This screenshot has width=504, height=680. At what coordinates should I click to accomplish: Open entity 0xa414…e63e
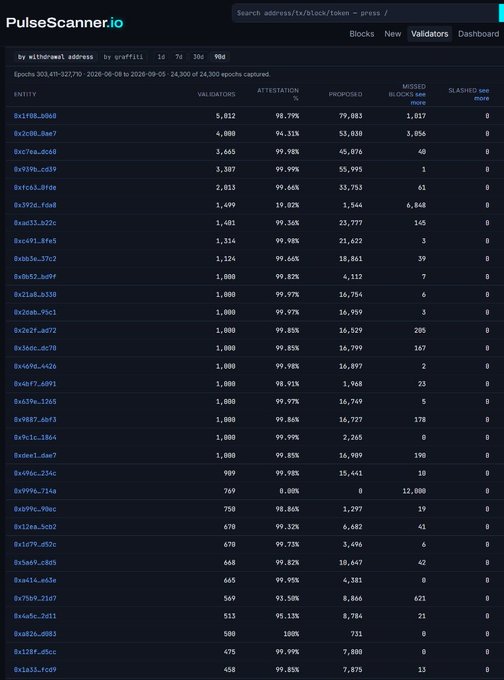pos(35,580)
